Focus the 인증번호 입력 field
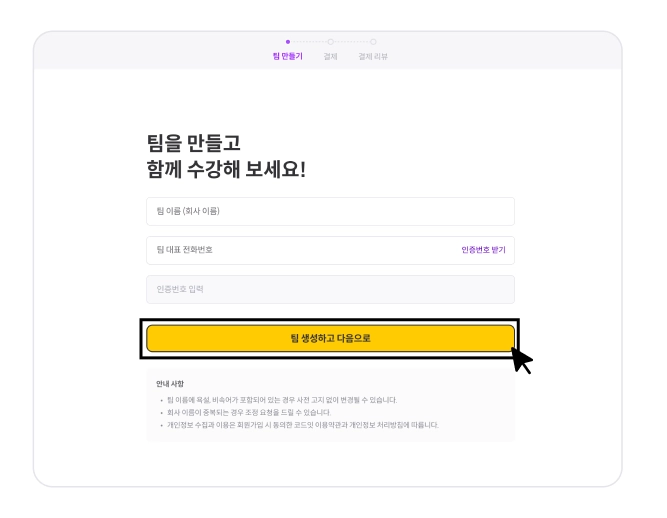Image resolution: width=667 pixels, height=518 pixels. pos(331,289)
